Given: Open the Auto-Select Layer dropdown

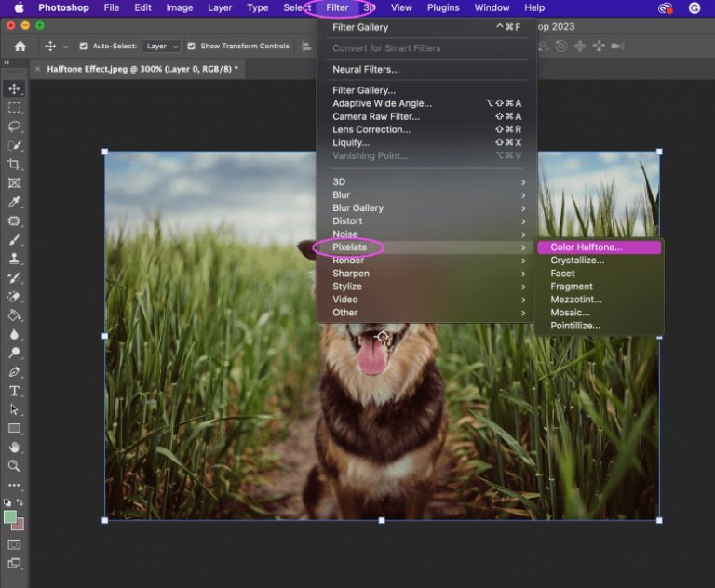Looking at the screenshot, I should (162, 46).
